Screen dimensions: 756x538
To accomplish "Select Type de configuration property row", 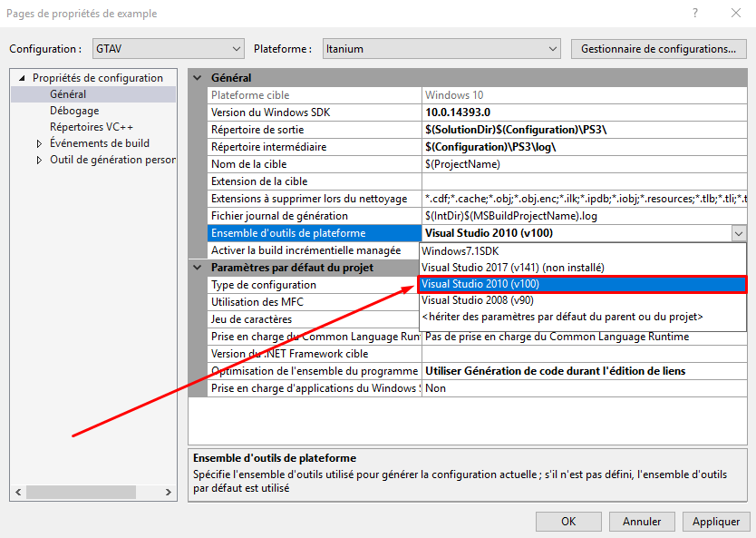I will [x=315, y=285].
